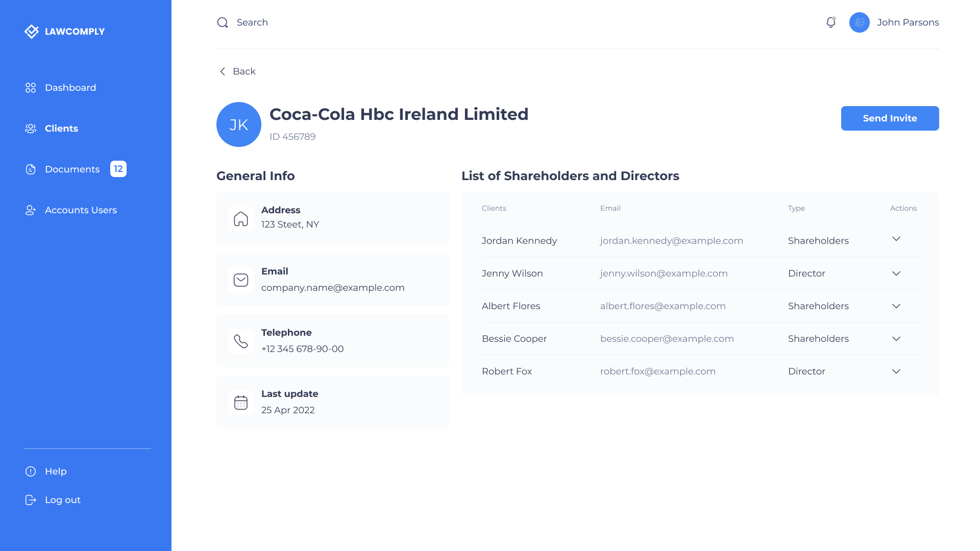This screenshot has height=551, width=980.
Task: Go back using Back link
Action: [238, 71]
